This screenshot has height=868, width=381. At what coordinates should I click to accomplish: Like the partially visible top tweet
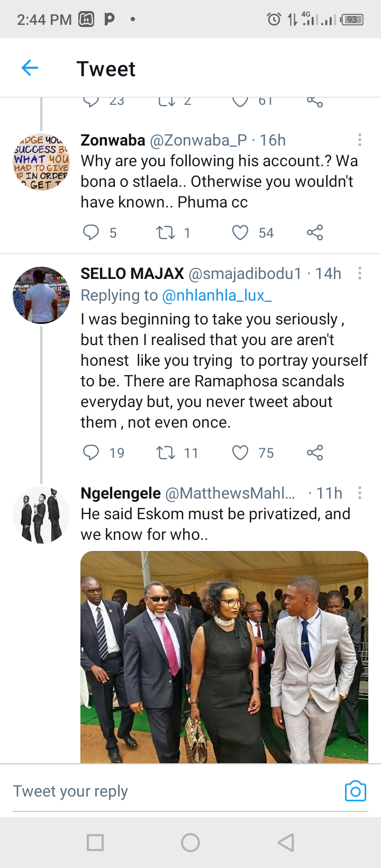pyautogui.click(x=240, y=101)
